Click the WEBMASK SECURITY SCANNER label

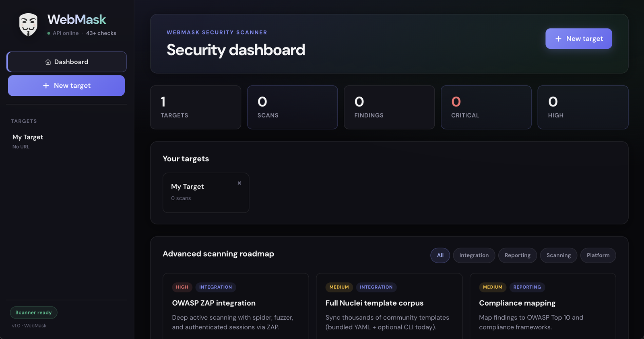[217, 33]
